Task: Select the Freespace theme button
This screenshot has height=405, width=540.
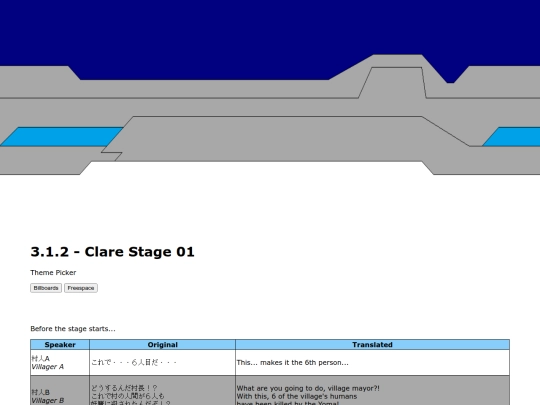Action: [81, 288]
